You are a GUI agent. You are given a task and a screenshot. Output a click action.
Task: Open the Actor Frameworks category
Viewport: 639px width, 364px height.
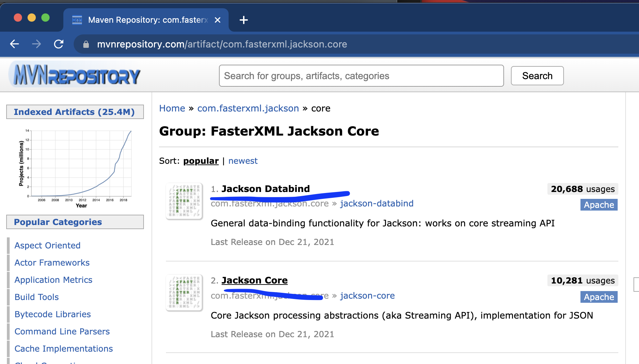click(52, 263)
